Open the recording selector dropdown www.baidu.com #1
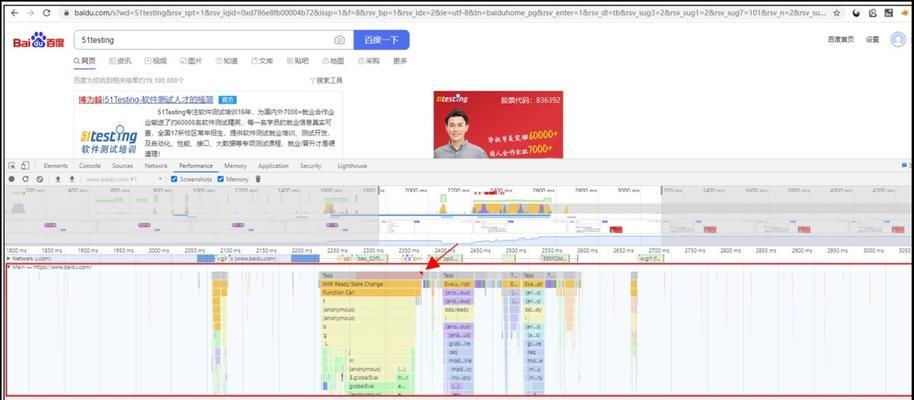 click(124, 179)
